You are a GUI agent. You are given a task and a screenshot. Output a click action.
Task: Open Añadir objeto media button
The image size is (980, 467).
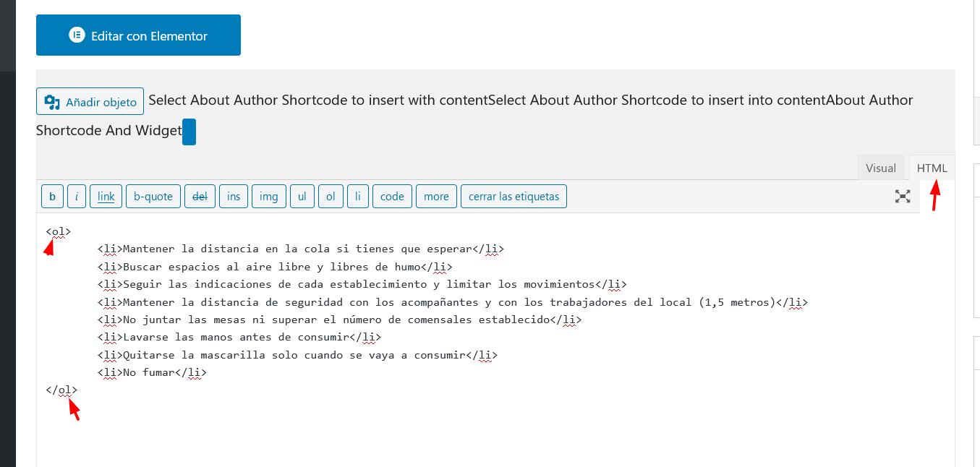(90, 102)
